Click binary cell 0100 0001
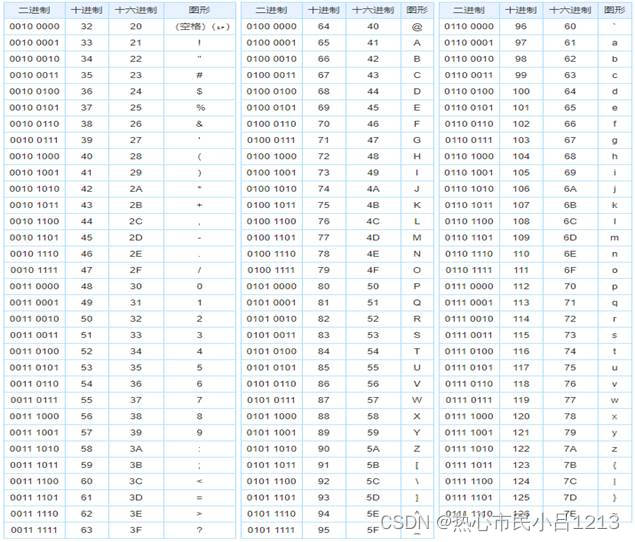The image size is (635, 542). (x=271, y=43)
